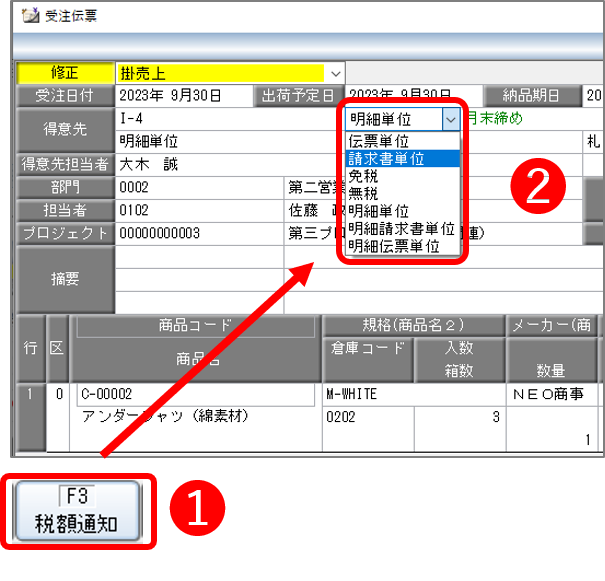The image size is (605, 581).
Task: Click the 担当者 code field 0102
Action: click(x=199, y=211)
